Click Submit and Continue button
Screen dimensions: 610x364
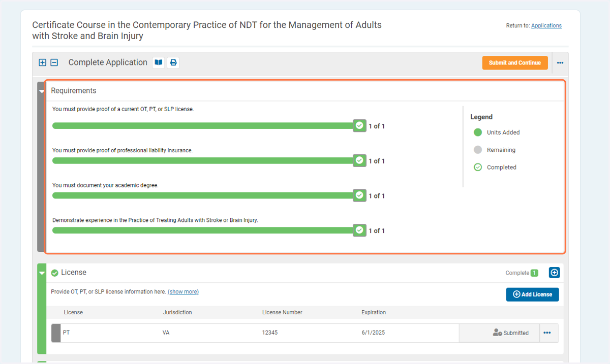pyautogui.click(x=515, y=63)
